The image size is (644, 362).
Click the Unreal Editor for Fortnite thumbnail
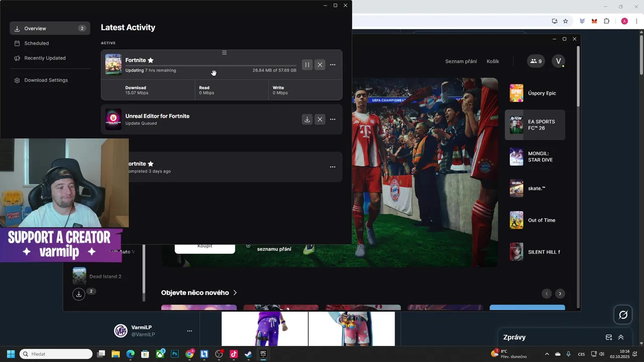click(113, 120)
